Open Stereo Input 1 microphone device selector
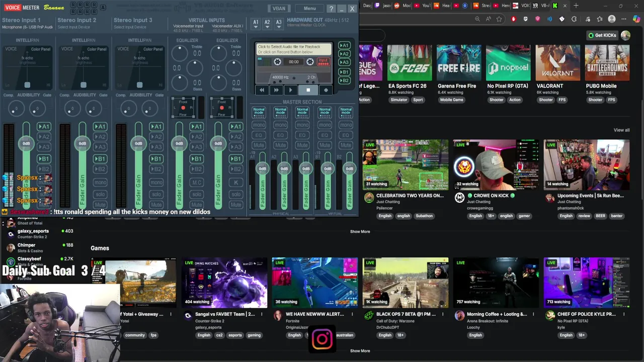Screen dimensions: 644x362 (x=27, y=27)
